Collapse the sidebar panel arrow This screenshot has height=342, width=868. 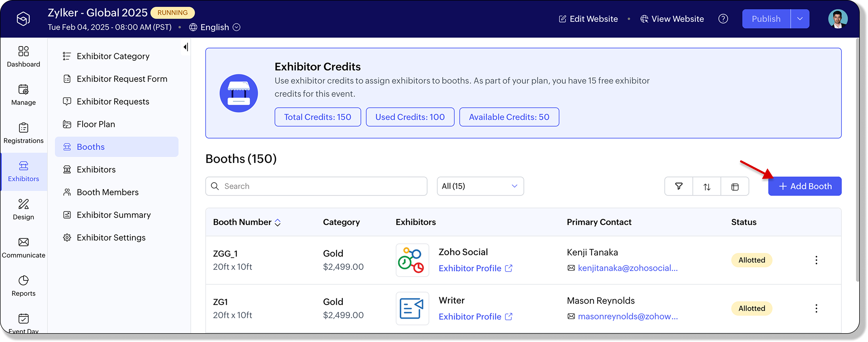pos(186,47)
